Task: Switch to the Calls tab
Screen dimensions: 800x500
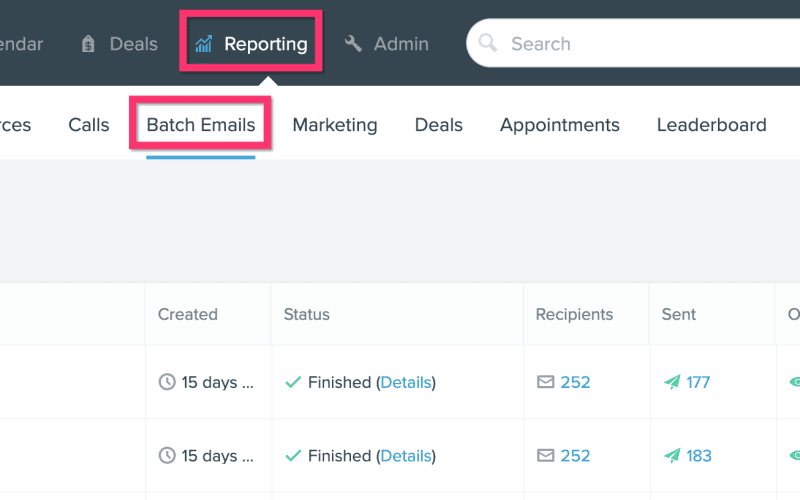Action: (x=89, y=125)
